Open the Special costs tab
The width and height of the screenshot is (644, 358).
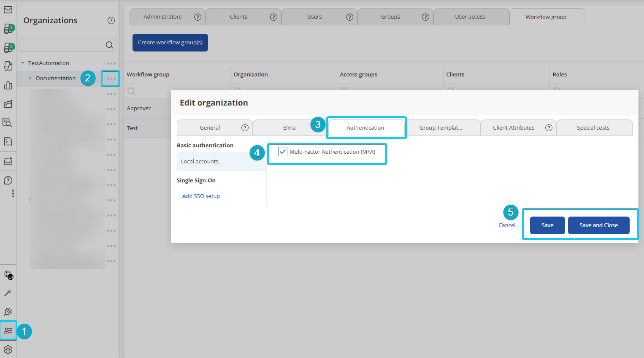point(594,127)
